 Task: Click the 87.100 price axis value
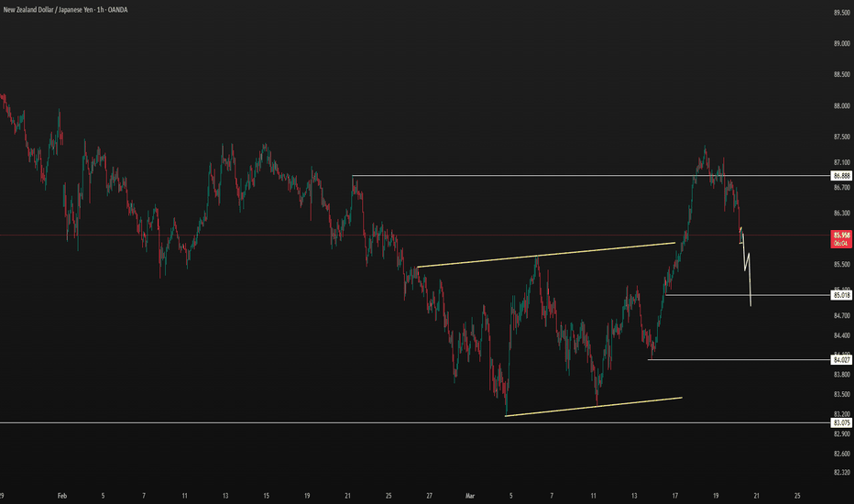click(841, 162)
